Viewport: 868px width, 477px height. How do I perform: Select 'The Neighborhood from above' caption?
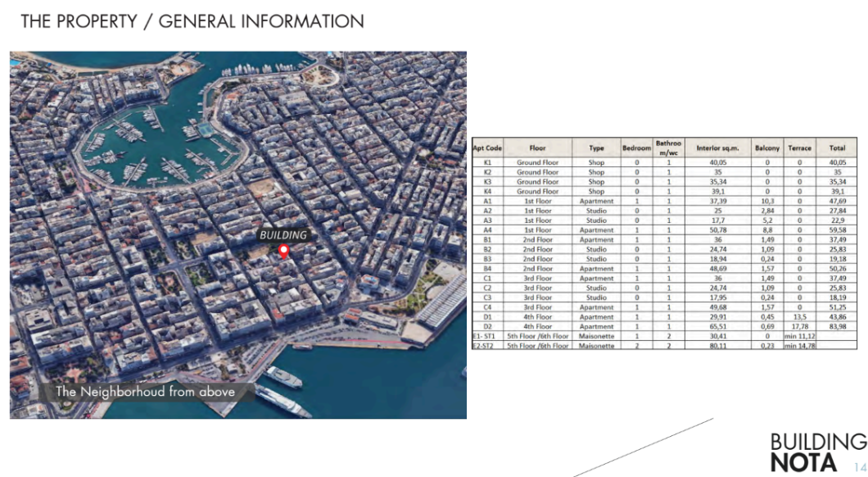pos(145,392)
